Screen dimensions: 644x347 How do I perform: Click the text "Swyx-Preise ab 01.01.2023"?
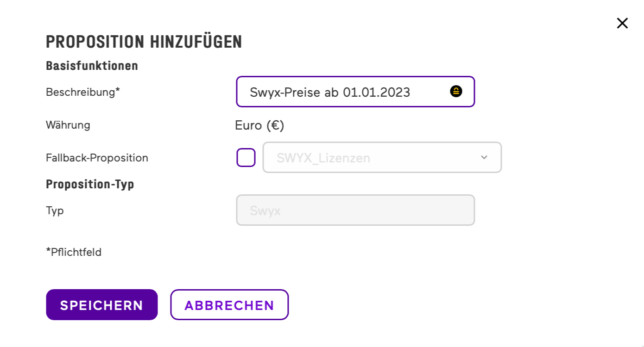point(330,92)
